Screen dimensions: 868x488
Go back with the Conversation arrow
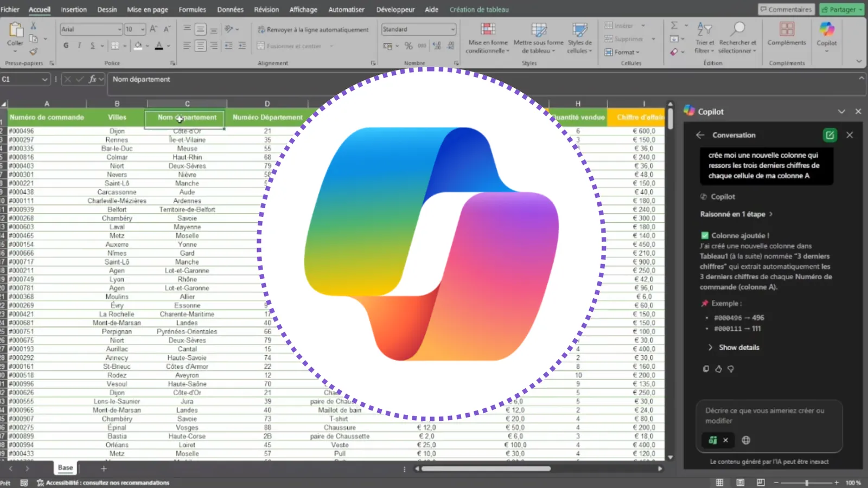pos(700,135)
